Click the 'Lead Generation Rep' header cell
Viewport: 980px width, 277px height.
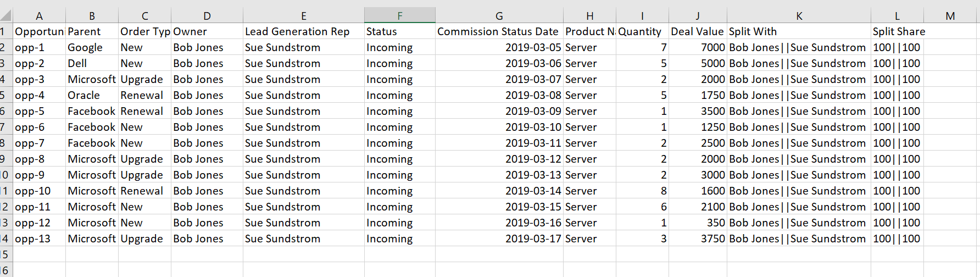(304, 31)
